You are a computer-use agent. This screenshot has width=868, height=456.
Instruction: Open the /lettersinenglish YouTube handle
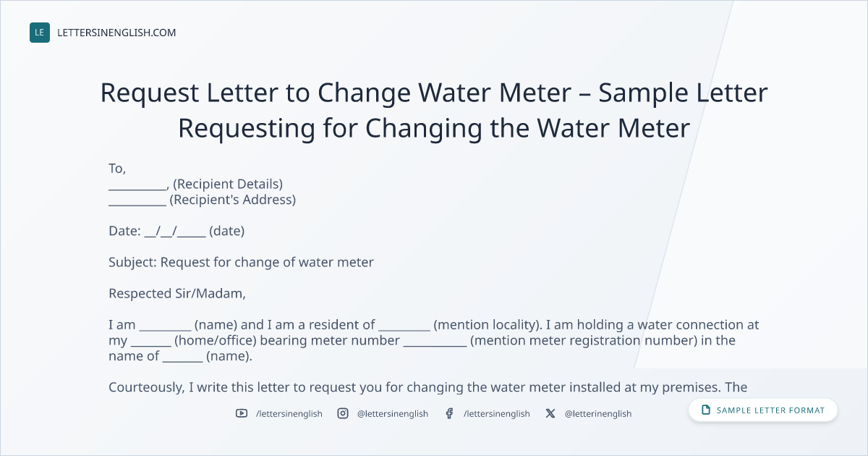(289, 413)
